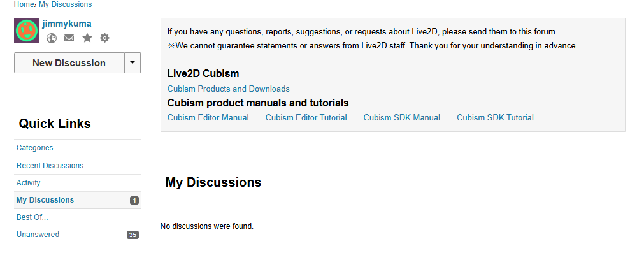Open the jimmykuma profile name link
This screenshot has width=644, height=253.
(66, 24)
